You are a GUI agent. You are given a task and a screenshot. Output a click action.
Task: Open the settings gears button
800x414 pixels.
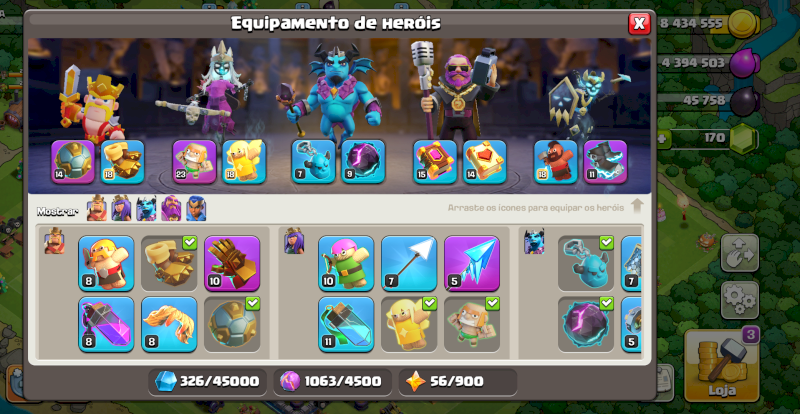click(x=739, y=300)
